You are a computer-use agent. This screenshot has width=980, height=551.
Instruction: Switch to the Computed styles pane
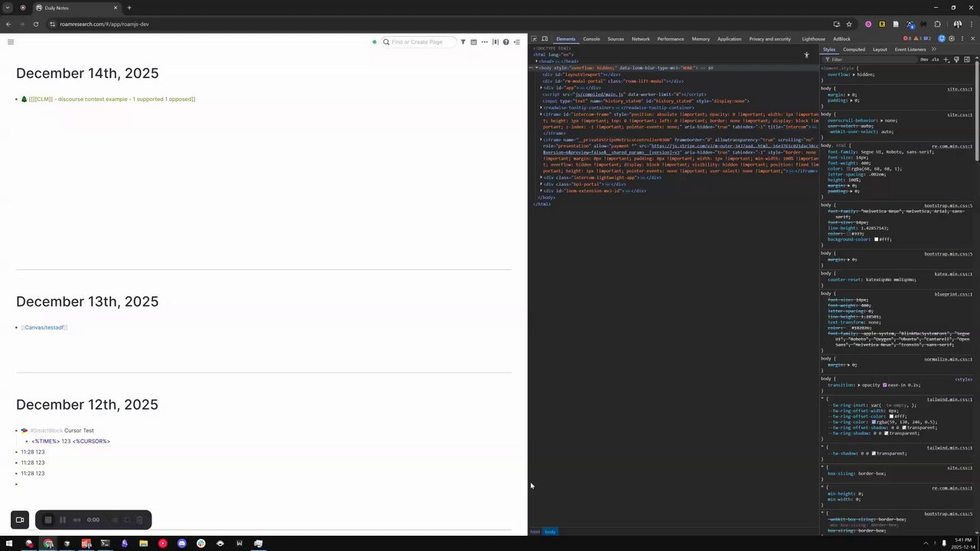point(854,50)
